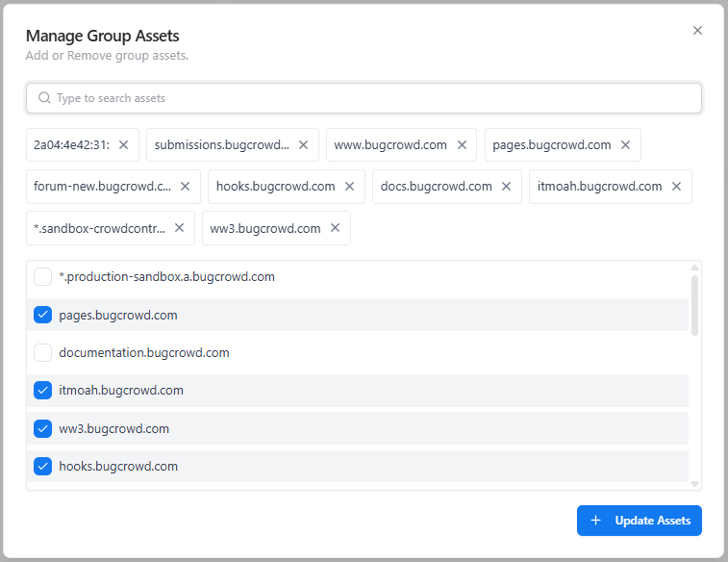The height and width of the screenshot is (562, 728).
Task: Click the scrollbar up arrow in asset list
Action: tap(694, 268)
